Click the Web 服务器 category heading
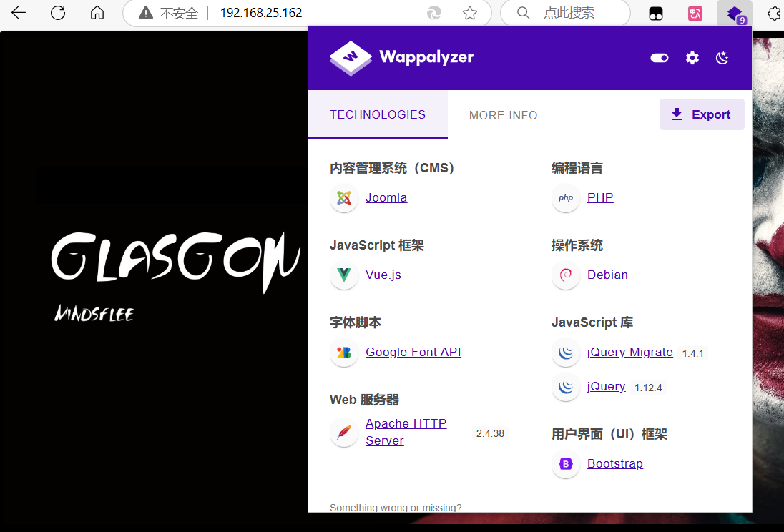This screenshot has height=532, width=784. pos(365,400)
